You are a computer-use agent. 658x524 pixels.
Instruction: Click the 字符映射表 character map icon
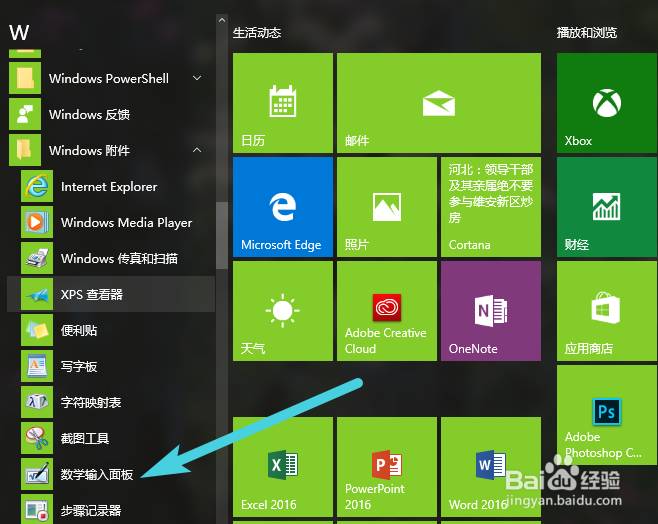(37, 402)
